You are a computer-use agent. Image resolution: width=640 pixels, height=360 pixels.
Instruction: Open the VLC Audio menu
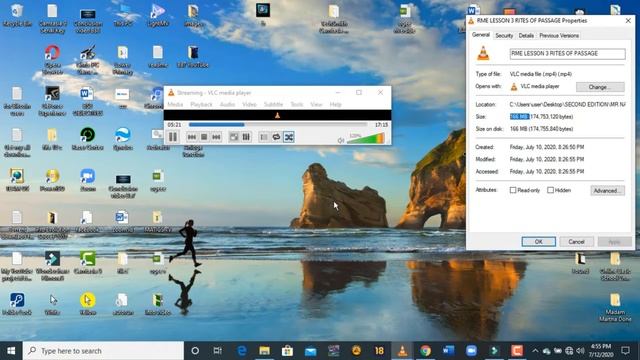coord(227,104)
